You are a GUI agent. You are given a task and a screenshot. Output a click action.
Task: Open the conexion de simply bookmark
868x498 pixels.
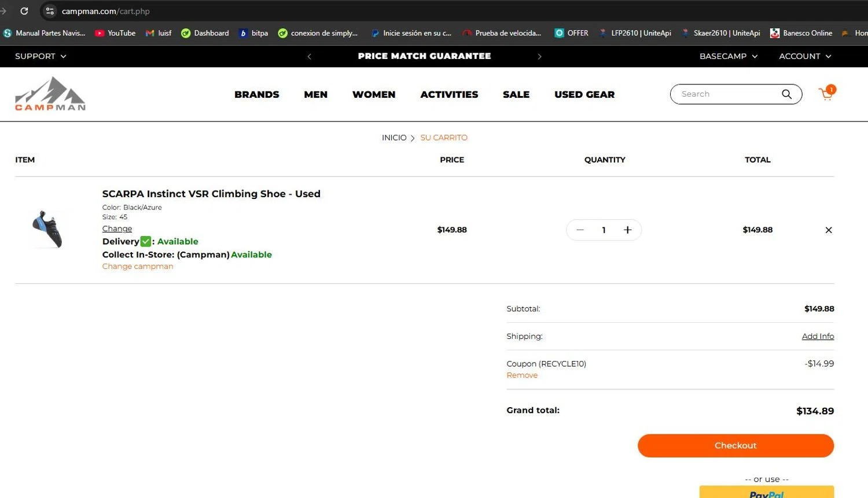click(x=318, y=33)
